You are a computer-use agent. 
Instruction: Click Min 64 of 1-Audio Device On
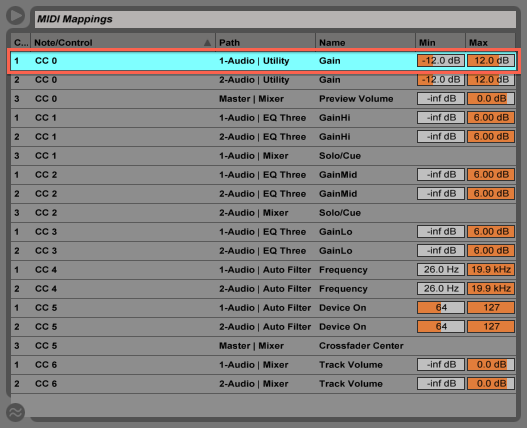(x=441, y=308)
